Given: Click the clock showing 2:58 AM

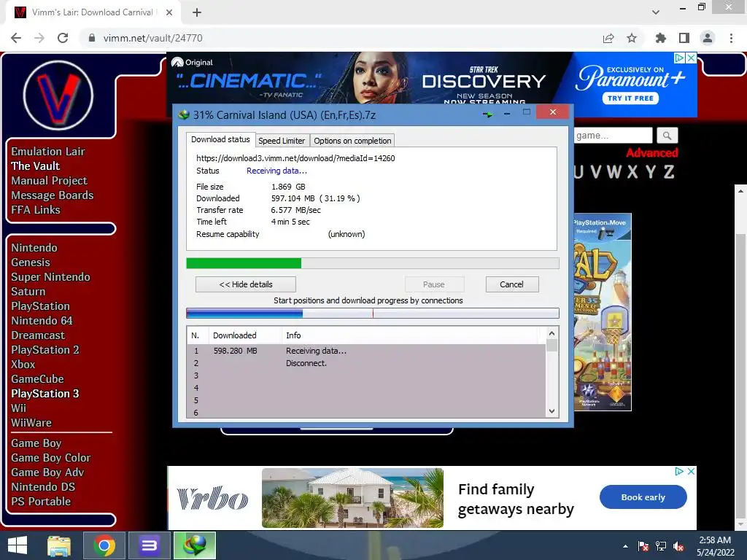Looking at the screenshot, I should (715, 540).
